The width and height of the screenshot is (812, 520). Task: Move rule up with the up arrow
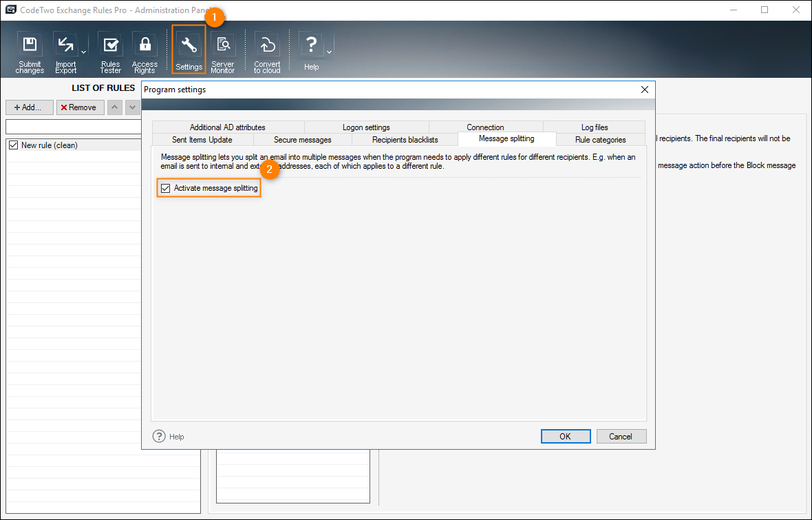[x=114, y=107]
